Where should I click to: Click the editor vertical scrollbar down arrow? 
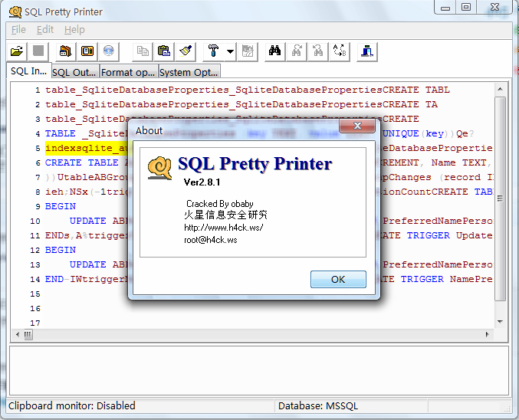(x=500, y=322)
